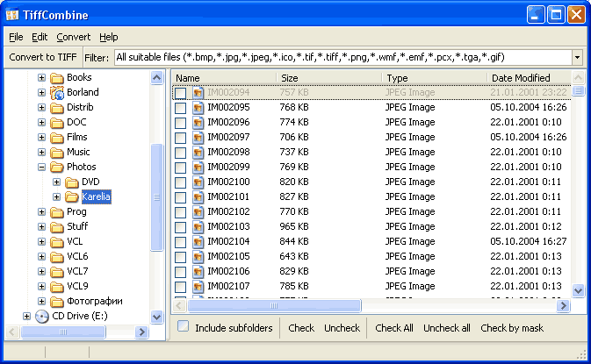This screenshot has height=364, width=591.
Task: Click the image icon beside IM002100
Action: [198, 182]
